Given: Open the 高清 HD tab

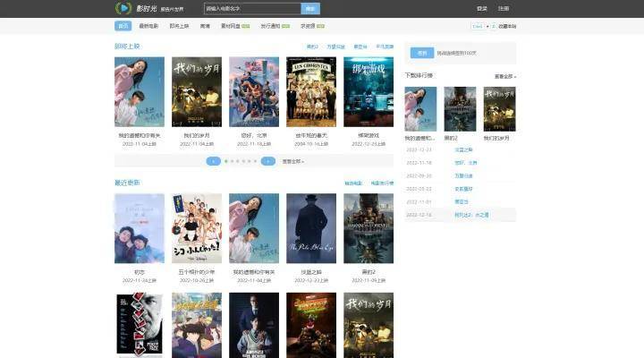Looking at the screenshot, I should [205, 26].
